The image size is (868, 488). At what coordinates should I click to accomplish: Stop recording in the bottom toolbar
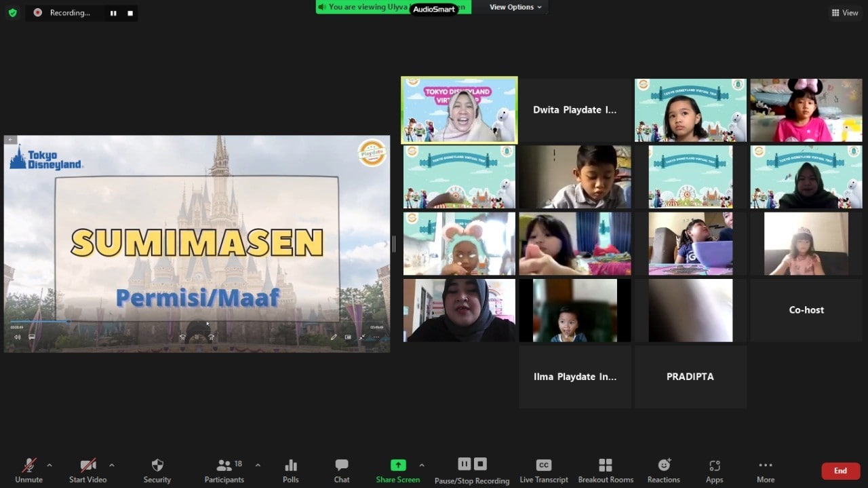click(480, 464)
